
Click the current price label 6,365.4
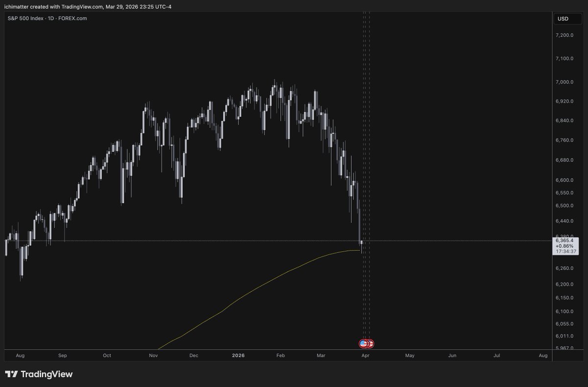565,241
